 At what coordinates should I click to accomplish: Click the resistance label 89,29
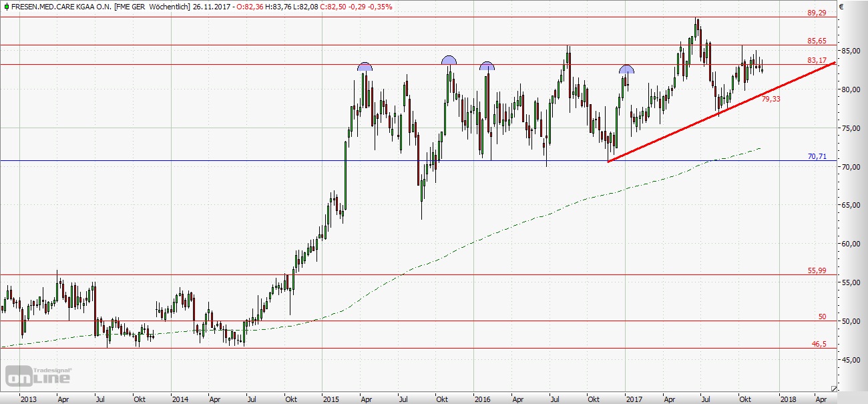click(x=817, y=13)
